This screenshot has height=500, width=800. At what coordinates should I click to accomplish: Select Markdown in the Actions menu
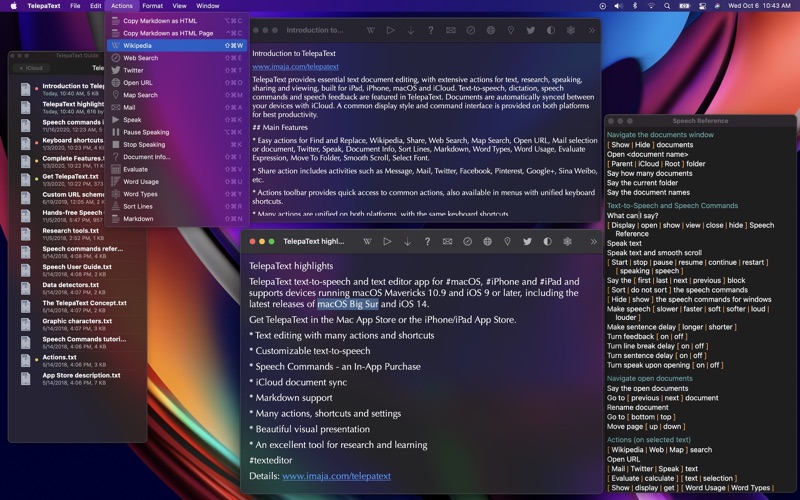(177, 219)
